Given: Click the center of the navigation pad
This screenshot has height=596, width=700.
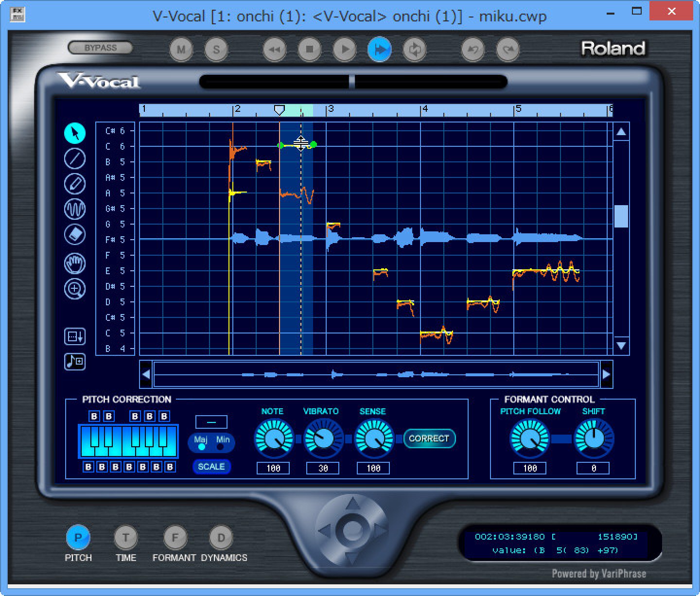Looking at the screenshot, I should (353, 530).
